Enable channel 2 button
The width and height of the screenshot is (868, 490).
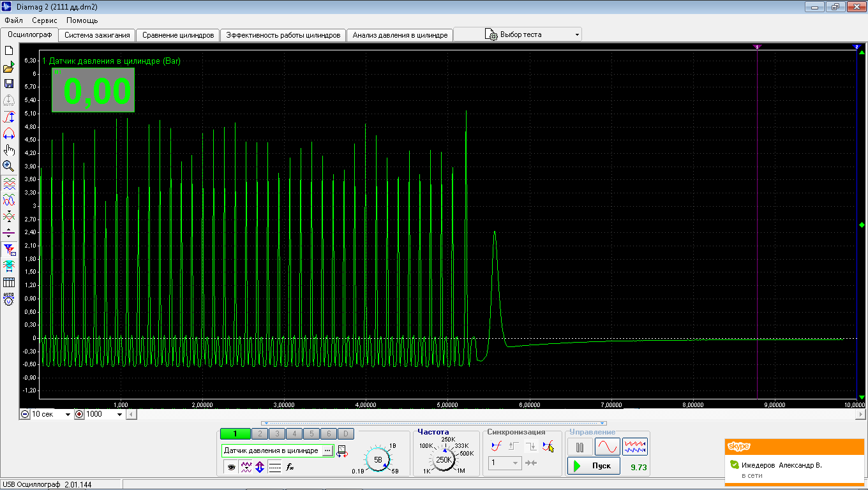pos(260,434)
